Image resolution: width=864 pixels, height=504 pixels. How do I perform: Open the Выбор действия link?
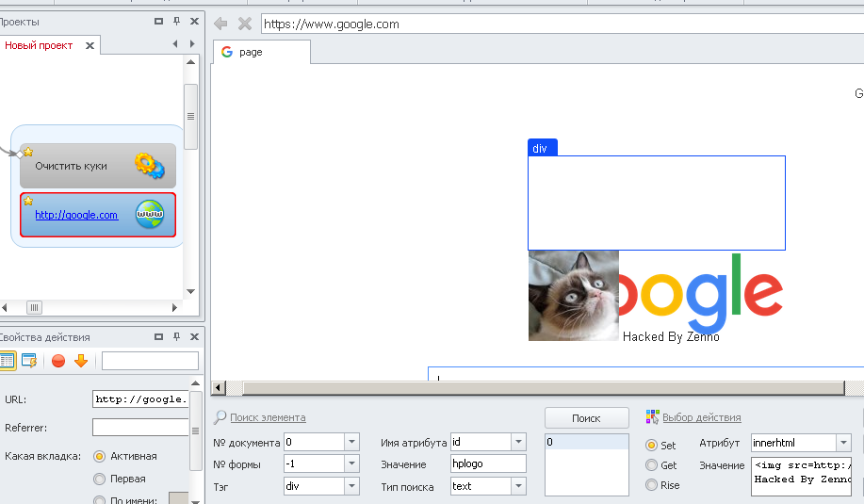[x=701, y=417]
